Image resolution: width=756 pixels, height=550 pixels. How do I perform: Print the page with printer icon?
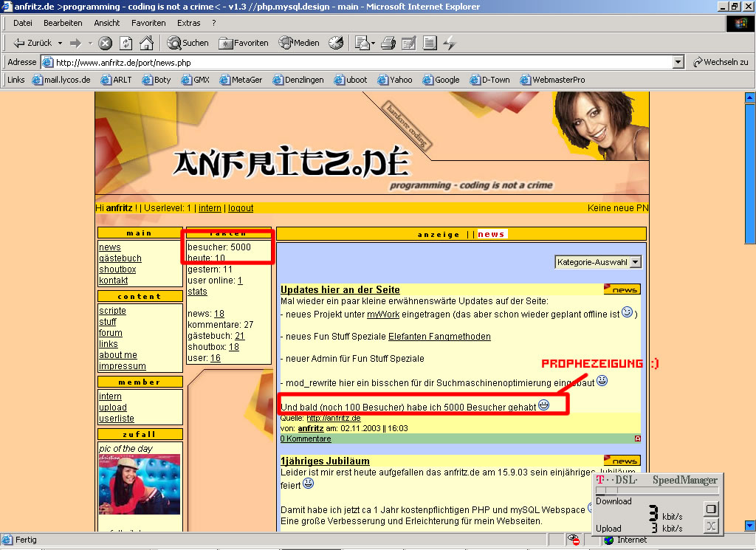click(x=388, y=44)
